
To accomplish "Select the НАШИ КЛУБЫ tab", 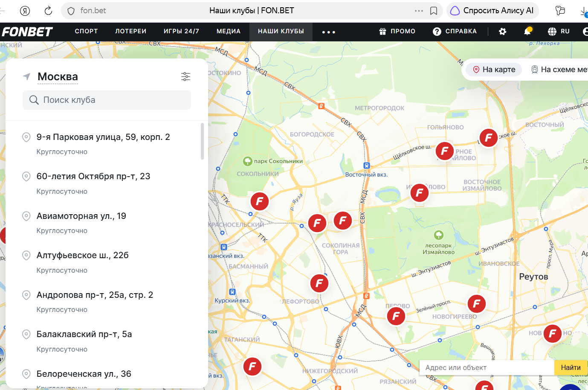I will [x=281, y=32].
